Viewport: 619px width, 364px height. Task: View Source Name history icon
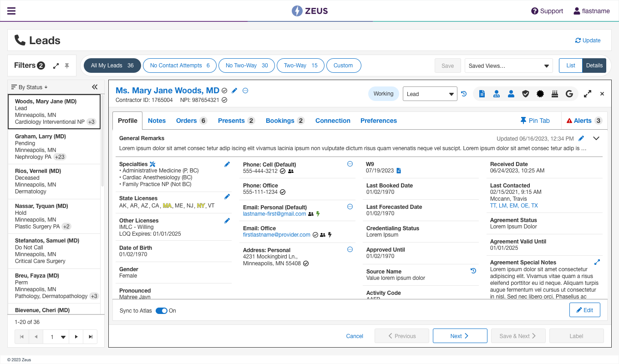[473, 271]
